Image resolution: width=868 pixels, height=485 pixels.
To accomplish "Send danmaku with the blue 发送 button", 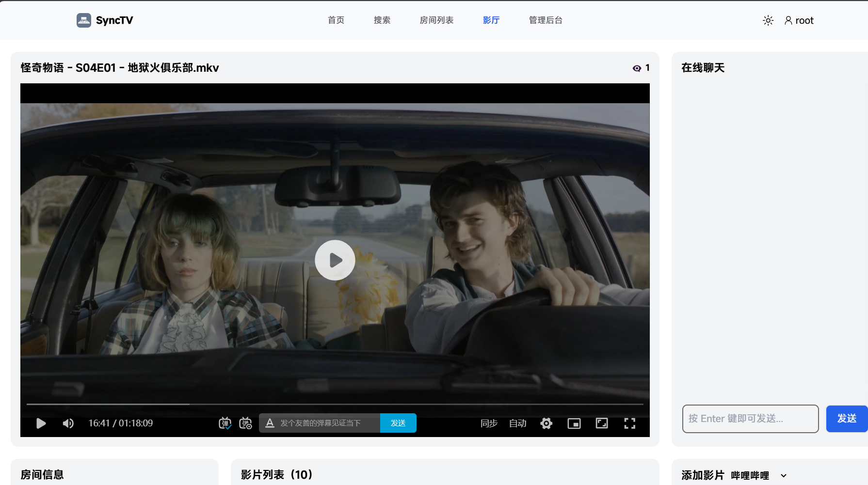I will 398,423.
